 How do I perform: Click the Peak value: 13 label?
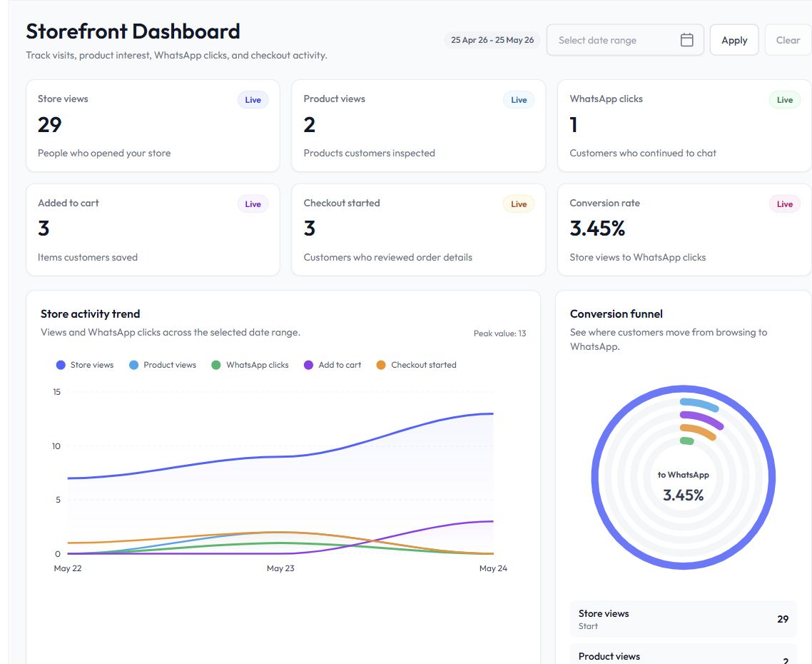[x=499, y=333]
